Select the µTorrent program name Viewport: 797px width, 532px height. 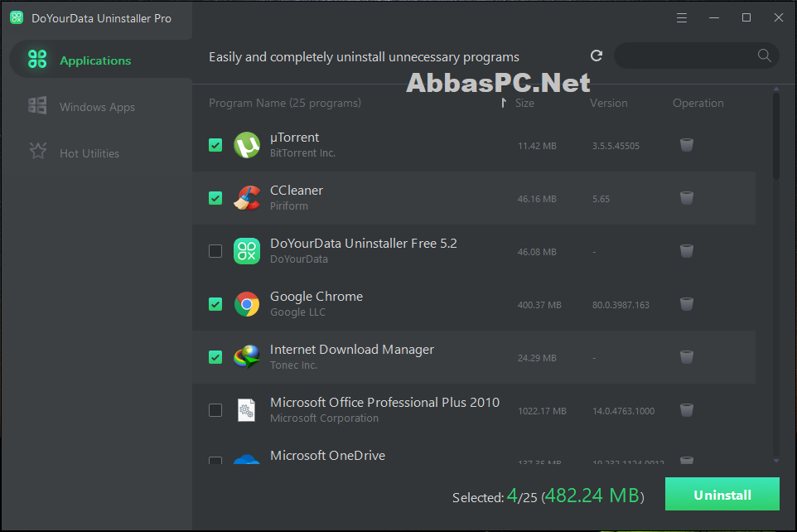294,138
